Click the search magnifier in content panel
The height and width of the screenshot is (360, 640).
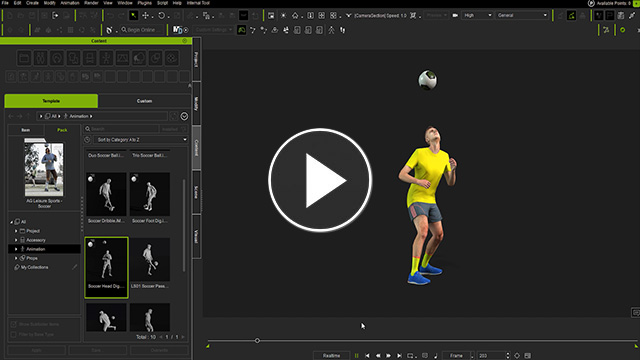point(88,129)
